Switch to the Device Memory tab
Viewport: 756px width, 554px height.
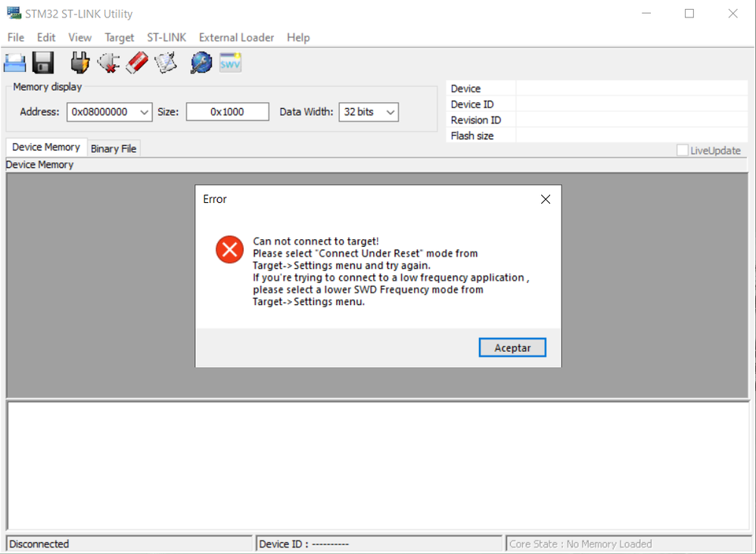(46, 147)
